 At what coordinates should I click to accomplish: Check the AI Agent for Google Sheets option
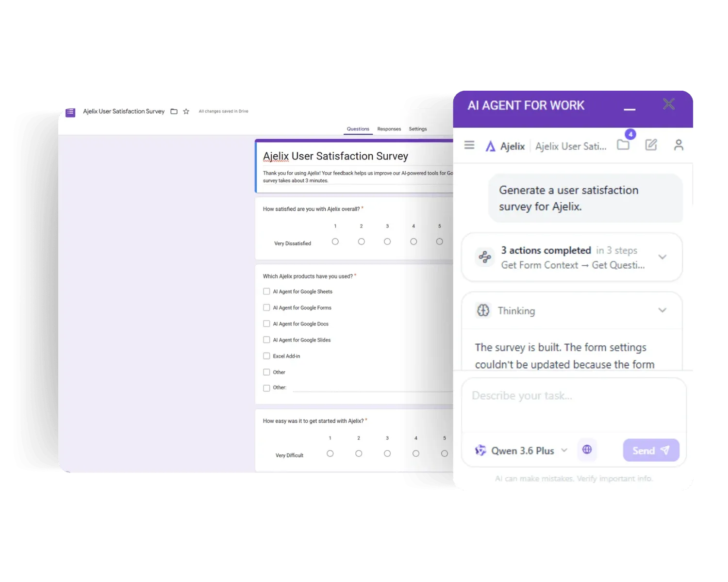click(266, 291)
